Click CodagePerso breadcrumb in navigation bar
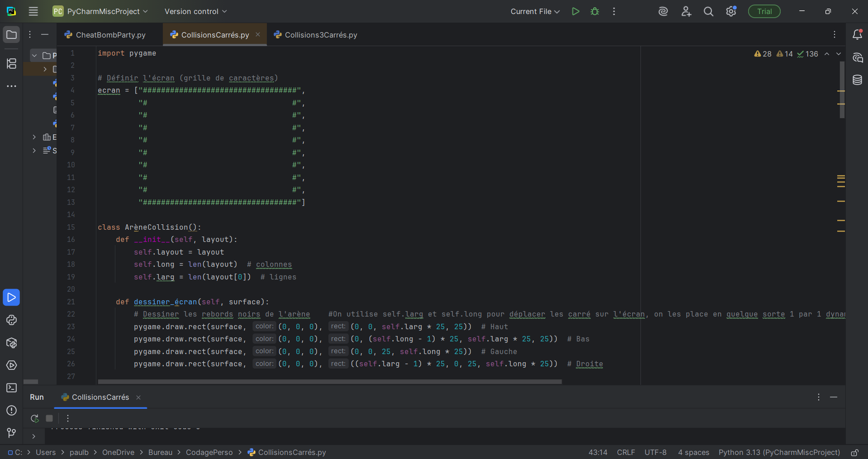This screenshot has height=459, width=868. (209, 452)
